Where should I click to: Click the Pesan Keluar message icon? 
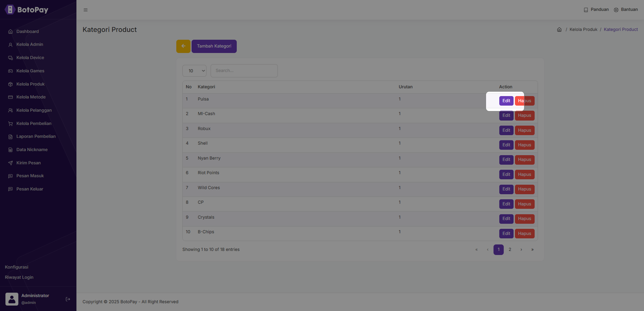pos(11,189)
